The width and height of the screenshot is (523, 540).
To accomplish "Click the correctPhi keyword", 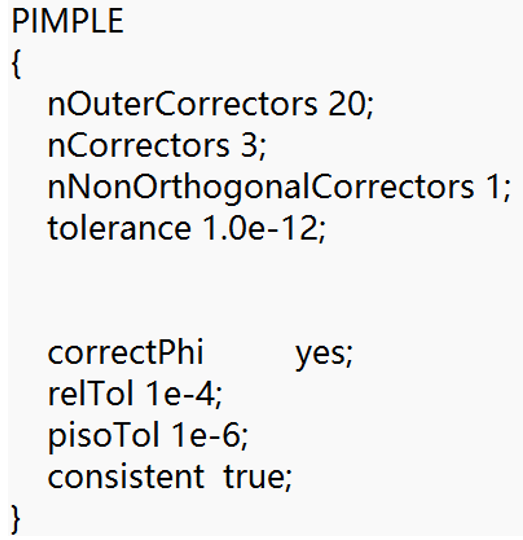I will (x=125, y=352).
